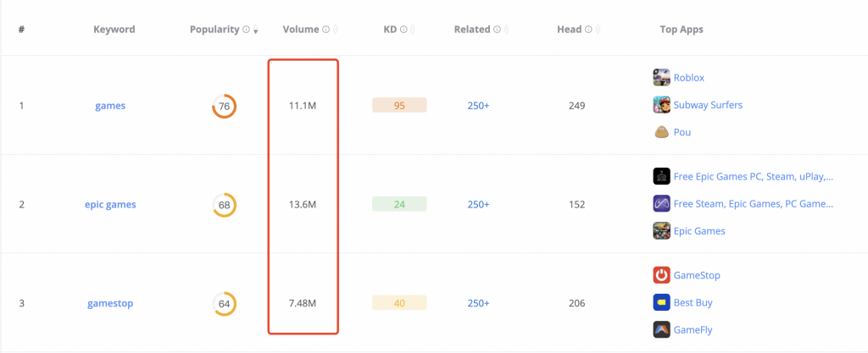This screenshot has width=868, height=353.
Task: Click the info icon next to KD
Action: [x=402, y=30]
